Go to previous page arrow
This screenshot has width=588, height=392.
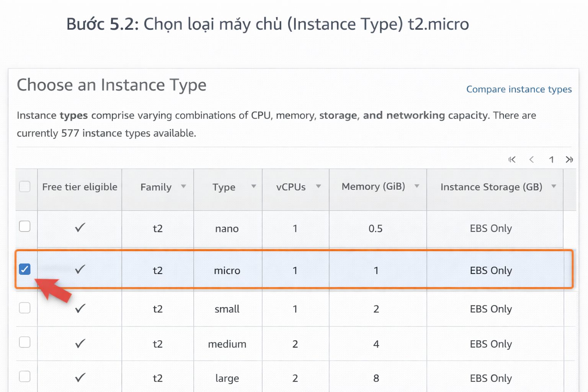pyautogui.click(x=532, y=160)
